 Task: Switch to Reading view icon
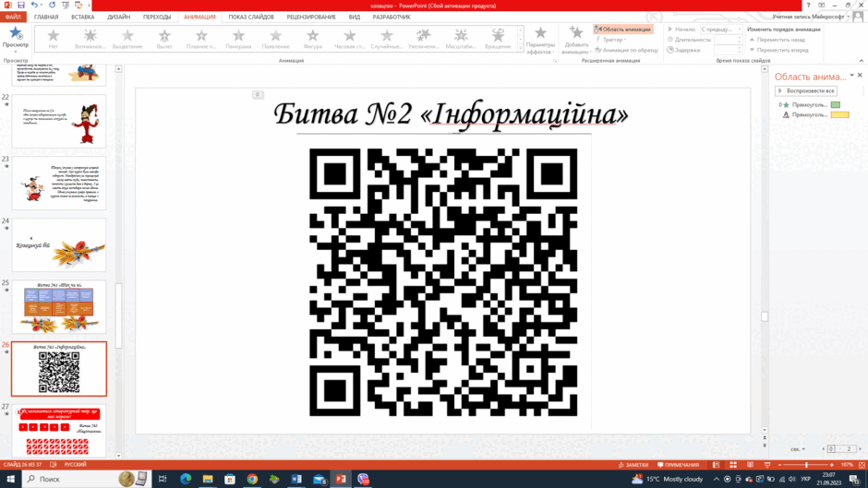(750, 465)
